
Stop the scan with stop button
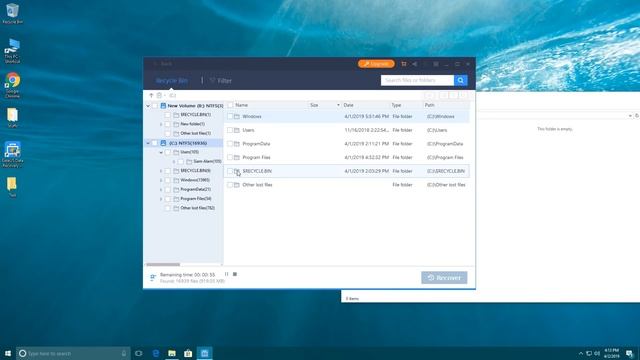pyautogui.click(x=235, y=274)
